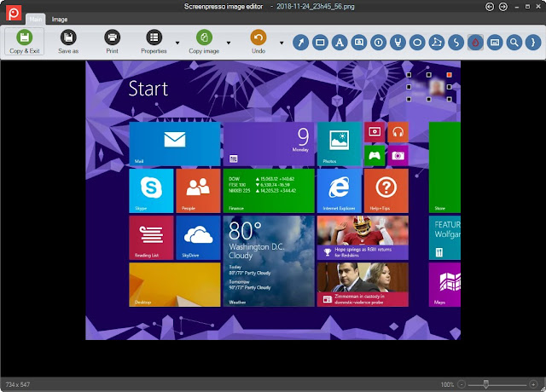Image resolution: width=546 pixels, height=392 pixels.
Task: Select the Polygon drawing tool
Action: [437, 43]
